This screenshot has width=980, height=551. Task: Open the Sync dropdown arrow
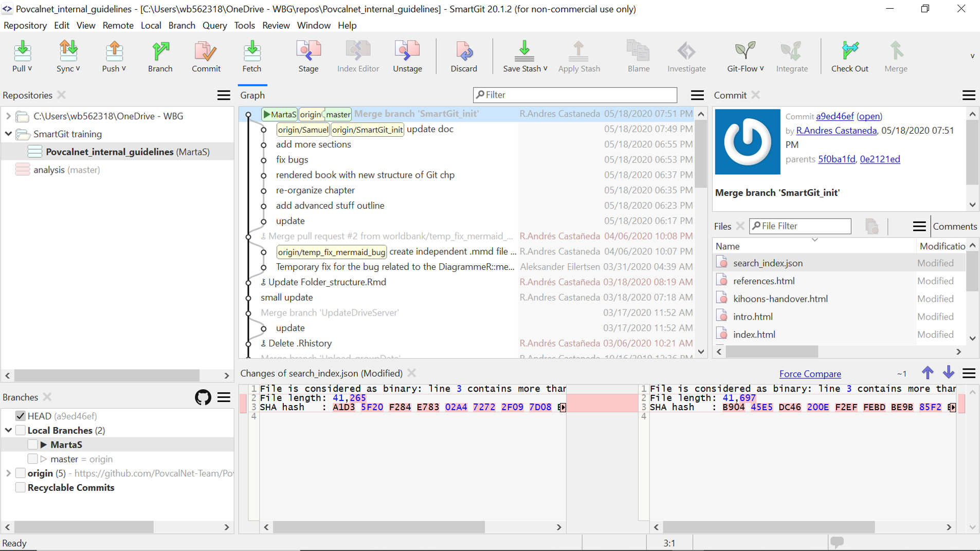pos(78,68)
